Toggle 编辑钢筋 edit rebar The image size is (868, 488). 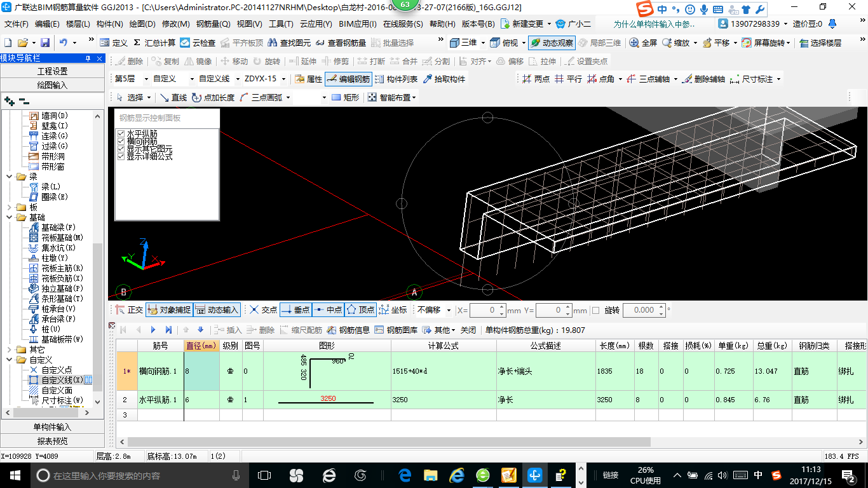click(348, 79)
